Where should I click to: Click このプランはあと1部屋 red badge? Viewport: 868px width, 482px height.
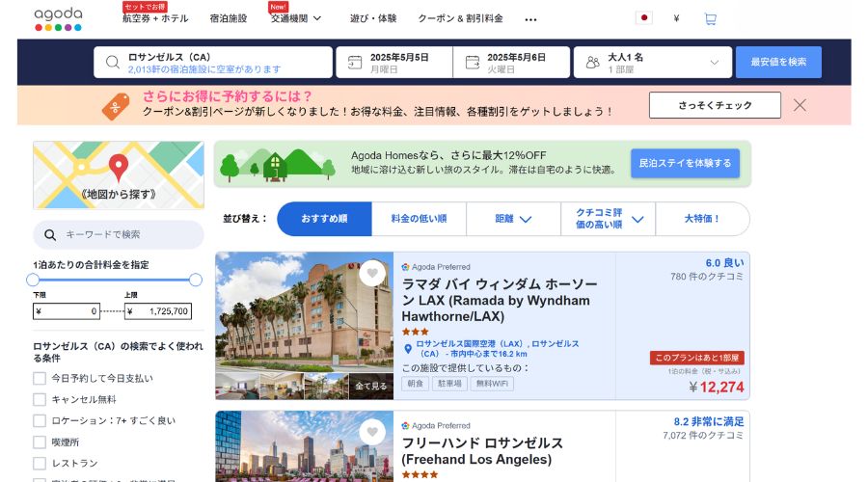tap(697, 358)
